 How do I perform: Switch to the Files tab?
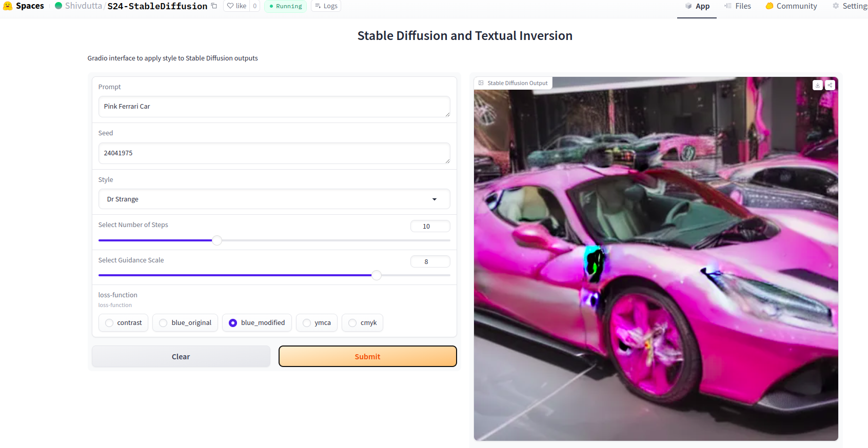pos(738,6)
